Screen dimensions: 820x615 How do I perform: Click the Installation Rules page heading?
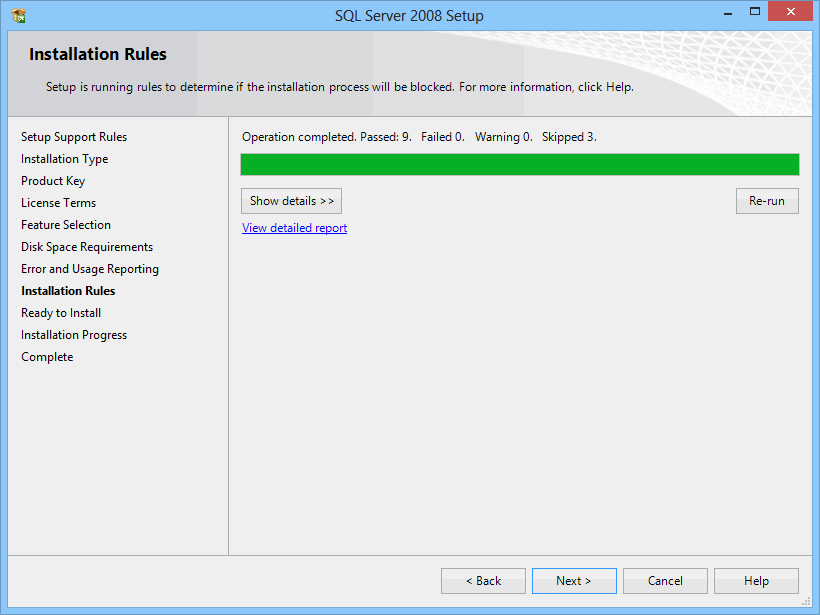98,54
